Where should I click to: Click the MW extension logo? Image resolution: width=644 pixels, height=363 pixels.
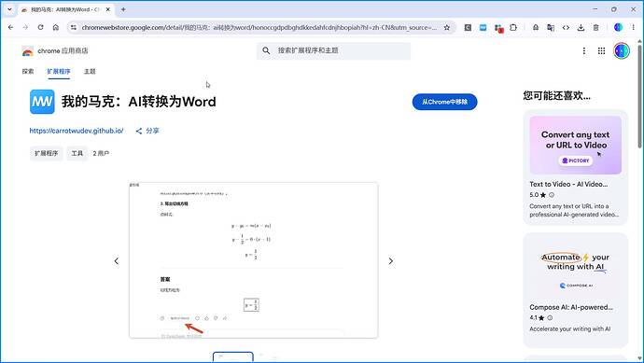42,102
